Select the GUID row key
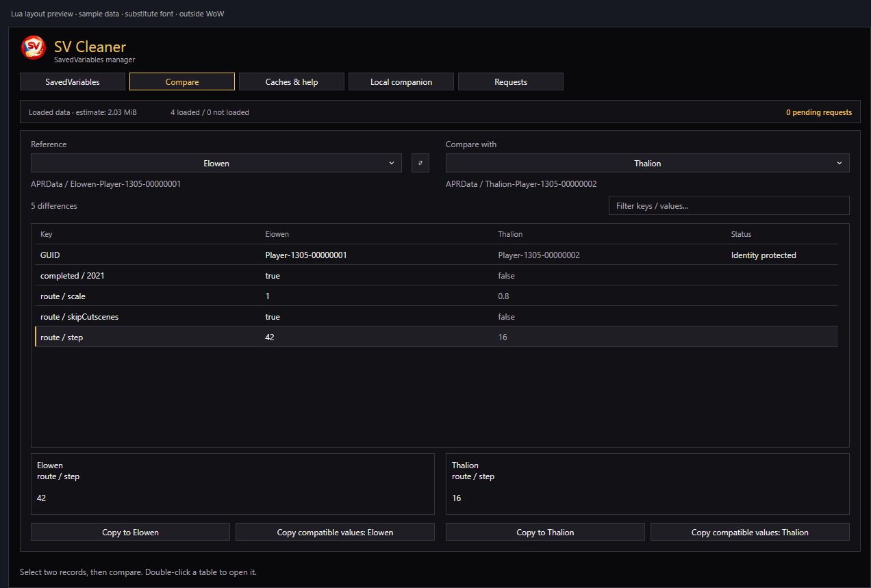 pos(50,255)
